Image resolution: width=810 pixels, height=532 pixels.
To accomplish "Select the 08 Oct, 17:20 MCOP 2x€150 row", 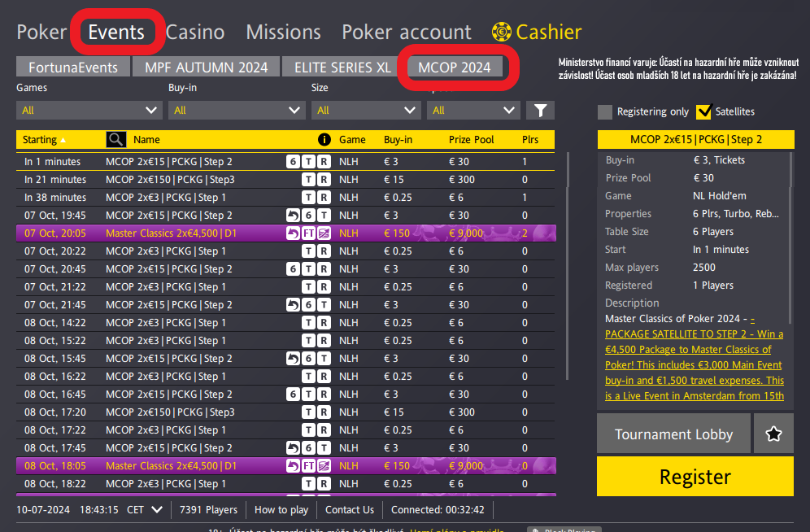I will pos(285,412).
